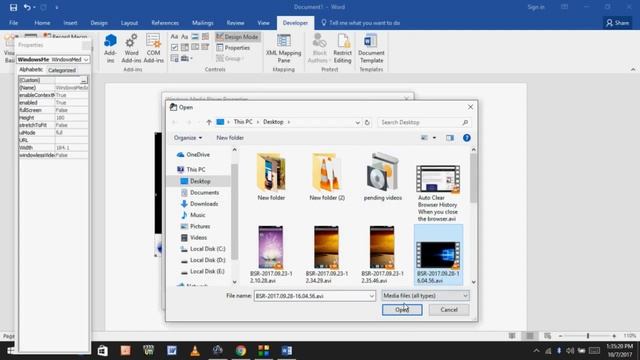Viewport: 640px width, 360px height.
Task: Select OneDrive in navigation pane
Action: tap(193, 155)
